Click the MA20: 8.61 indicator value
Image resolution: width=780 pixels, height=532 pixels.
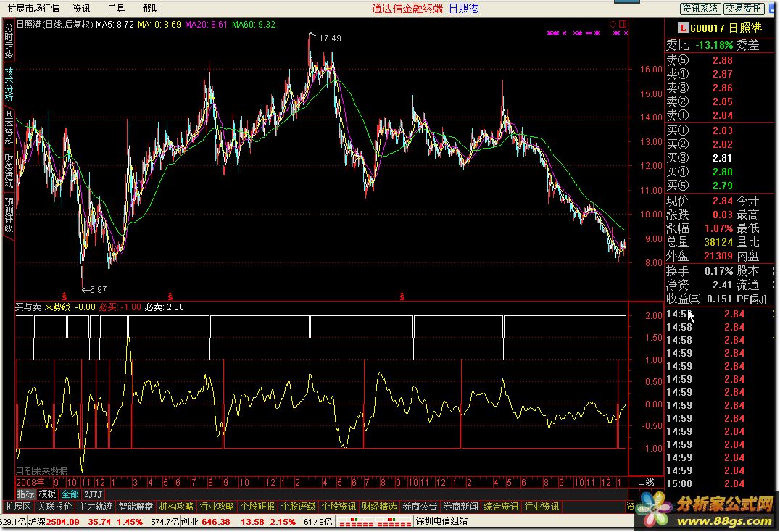[x=206, y=25]
